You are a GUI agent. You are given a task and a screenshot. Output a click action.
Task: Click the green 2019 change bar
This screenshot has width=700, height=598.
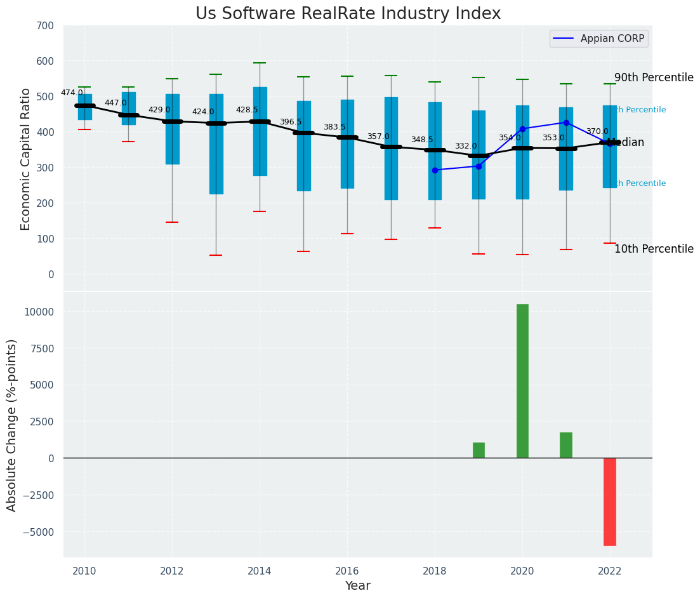[479, 450]
